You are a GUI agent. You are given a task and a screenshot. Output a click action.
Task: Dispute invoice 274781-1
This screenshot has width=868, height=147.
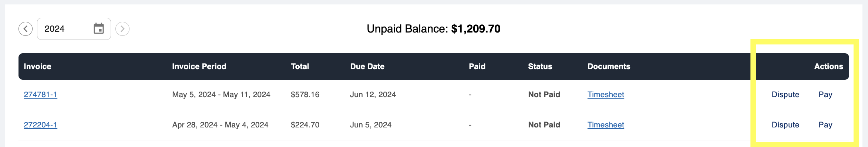pyautogui.click(x=785, y=95)
